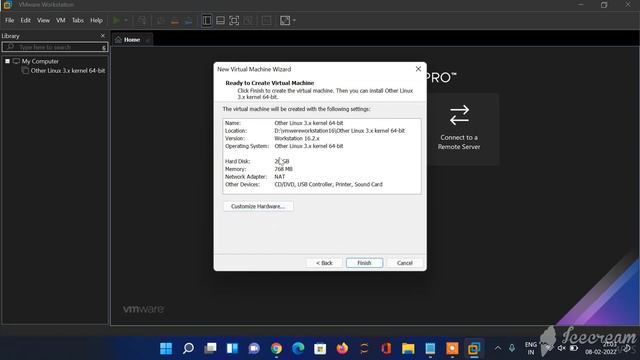Open the Edit menu
640x360 pixels.
point(25,20)
